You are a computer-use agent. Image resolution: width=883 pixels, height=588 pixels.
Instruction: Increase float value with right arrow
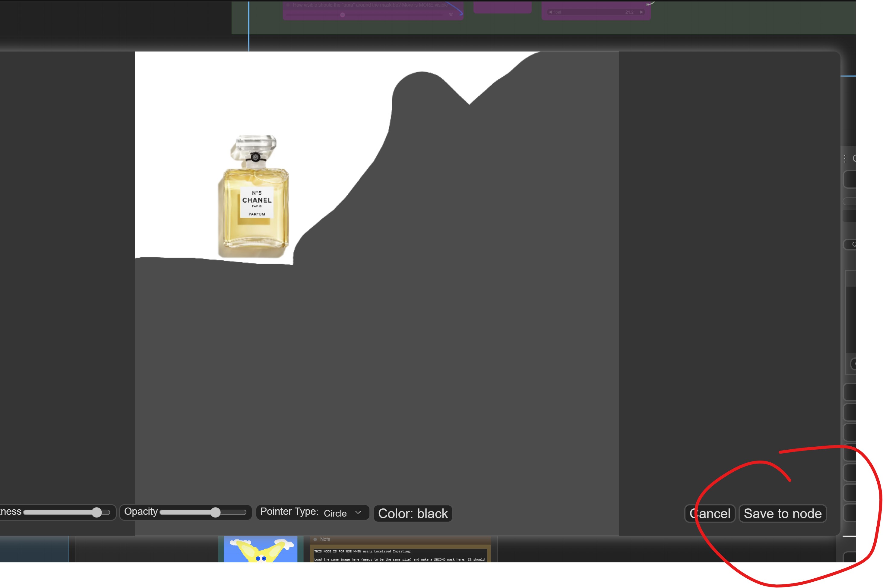(x=641, y=12)
